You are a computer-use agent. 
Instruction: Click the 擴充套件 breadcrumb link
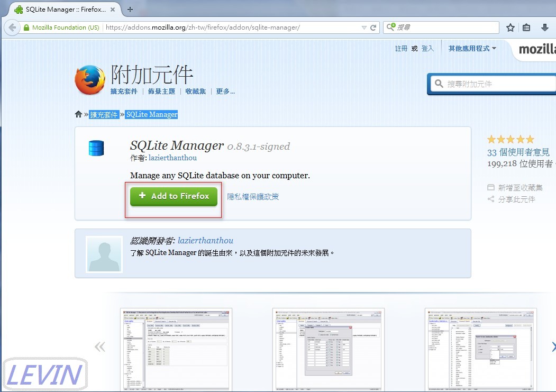pos(104,114)
